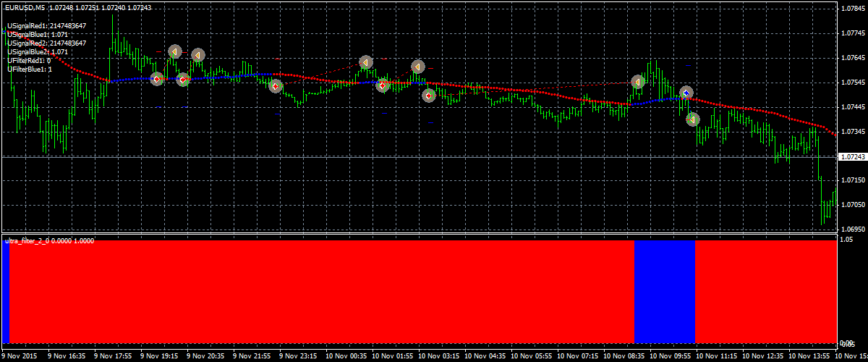Image resolution: width=868 pixels, height=362 pixels.
Task: Click the yellow arrow marker just below the blue-dot marker
Action: click(692, 119)
